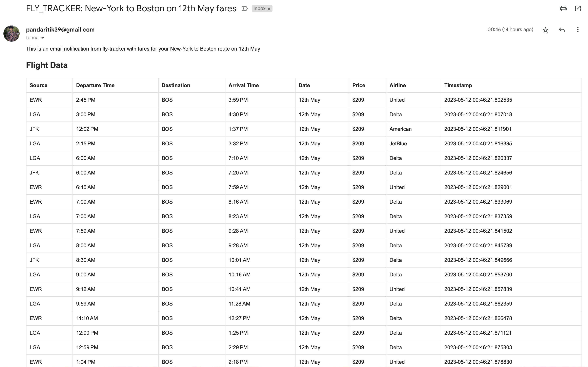Image resolution: width=588 pixels, height=367 pixels.
Task: Click the Departure Time column header
Action: [x=95, y=86]
